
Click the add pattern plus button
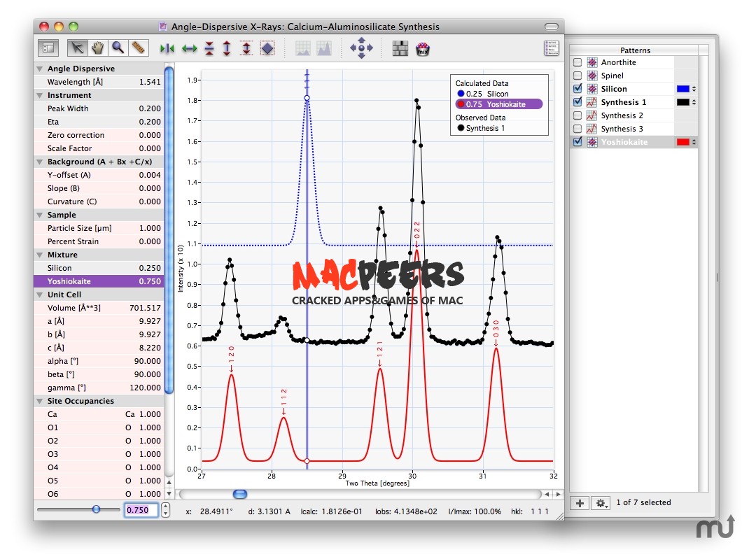580,503
